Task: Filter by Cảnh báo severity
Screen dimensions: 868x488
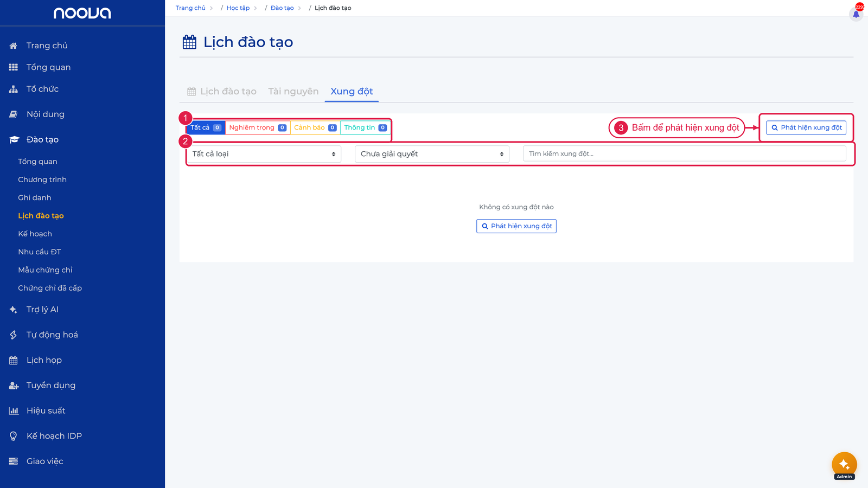Action: click(315, 127)
